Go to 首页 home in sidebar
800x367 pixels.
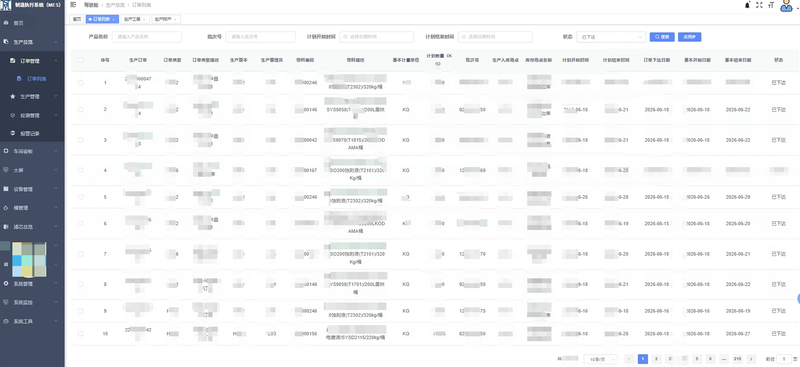pos(18,23)
